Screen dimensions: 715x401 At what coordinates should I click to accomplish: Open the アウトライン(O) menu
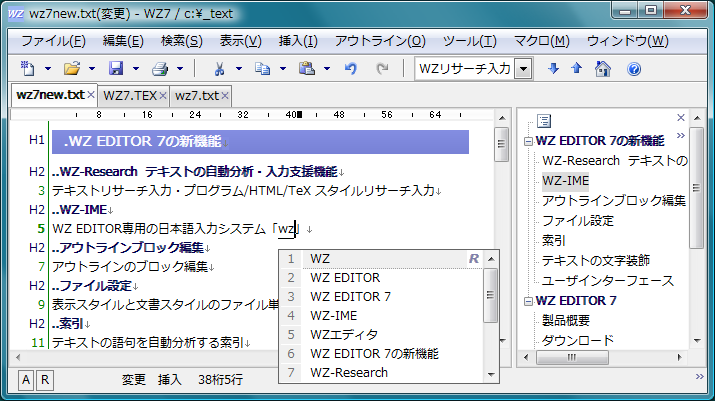(380, 41)
